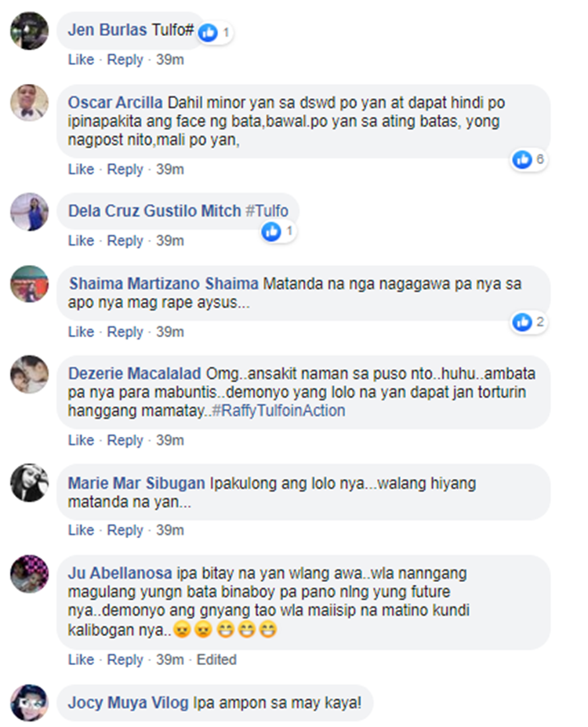Viewport: 588px width, 727px height.
Task: Like Oscar Arcilla's comment
Action: (x=81, y=169)
